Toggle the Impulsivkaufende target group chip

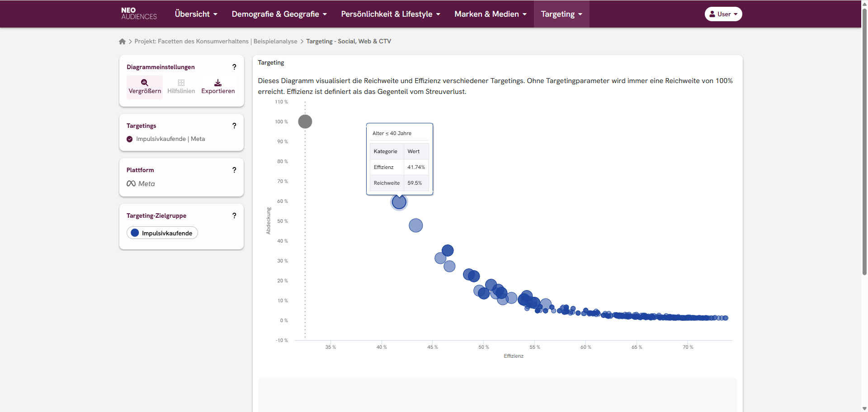(162, 233)
